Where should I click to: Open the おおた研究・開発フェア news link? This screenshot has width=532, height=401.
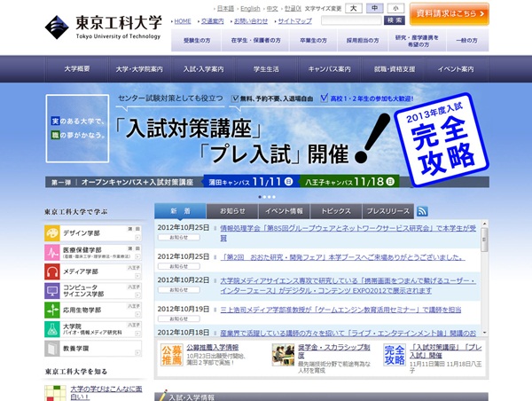click(342, 257)
